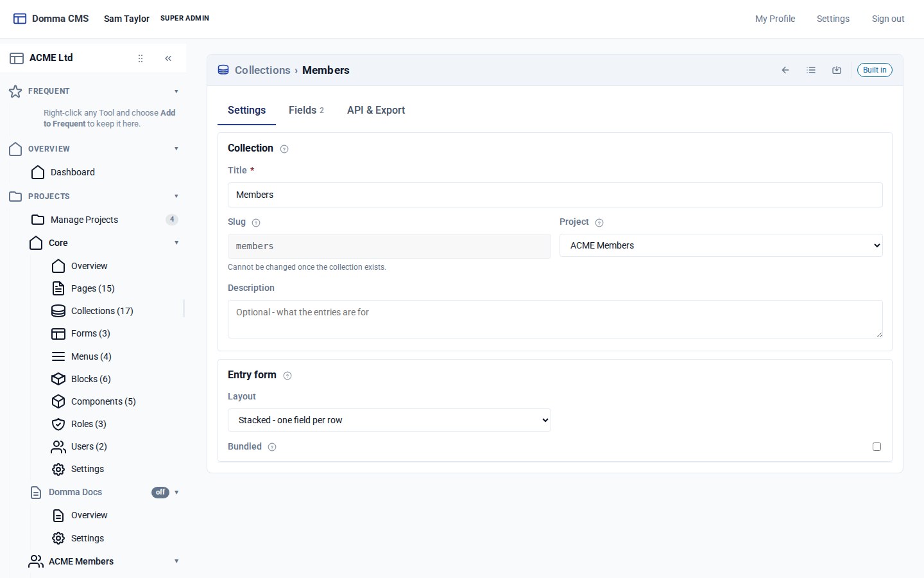Click the Menus hamburger icon
Image resolution: width=924 pixels, height=578 pixels.
(x=58, y=356)
